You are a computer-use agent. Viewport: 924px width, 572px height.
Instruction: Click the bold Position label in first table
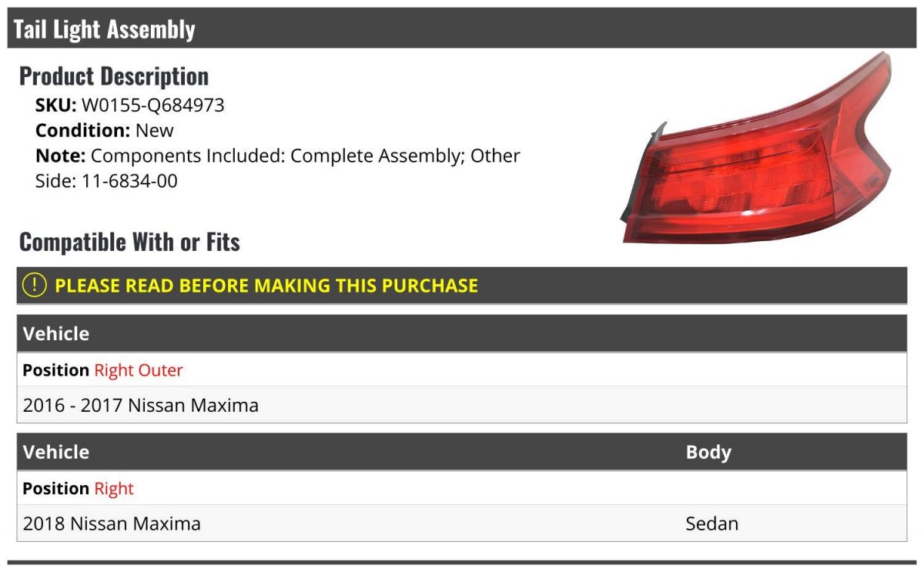pos(56,370)
